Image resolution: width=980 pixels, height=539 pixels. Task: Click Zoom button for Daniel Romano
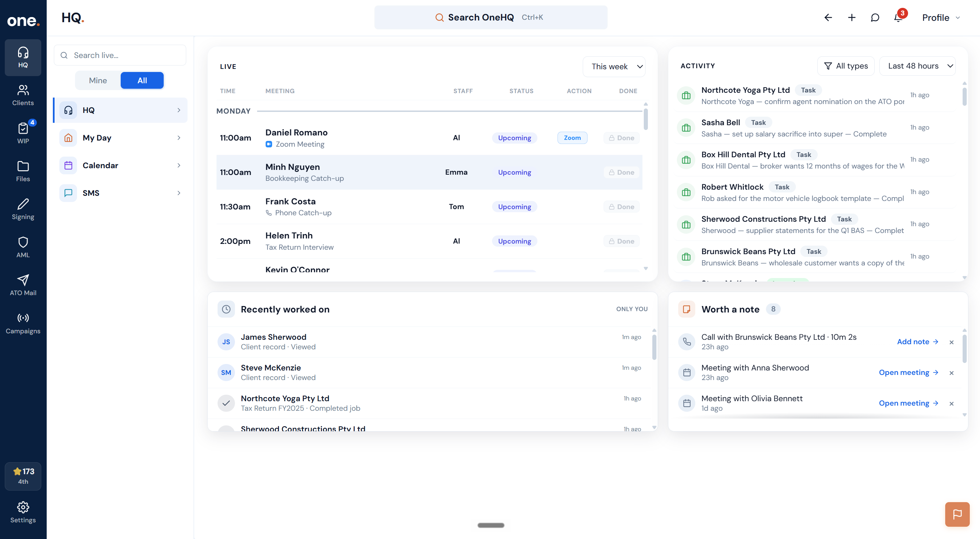click(572, 138)
